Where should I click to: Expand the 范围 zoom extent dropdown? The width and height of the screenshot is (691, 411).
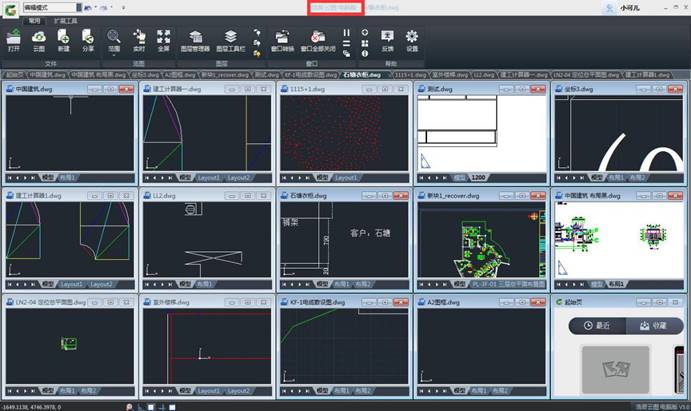(x=113, y=54)
